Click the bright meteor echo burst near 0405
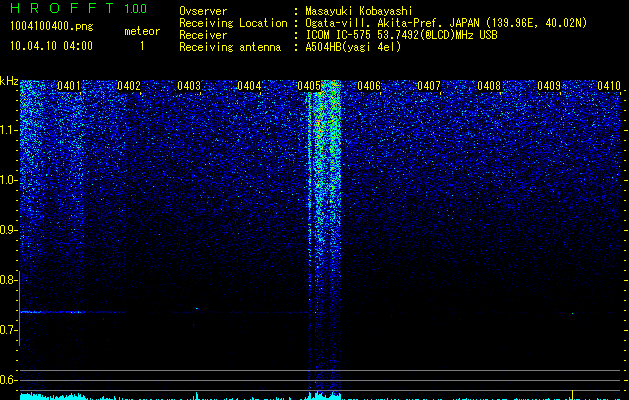The image size is (629, 400). [324, 237]
